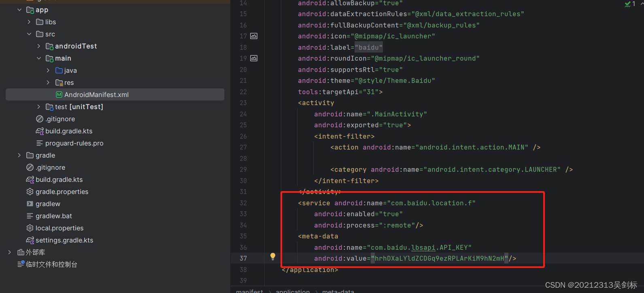
Task: Click the meta-data breadcrumb
Action: (338, 291)
